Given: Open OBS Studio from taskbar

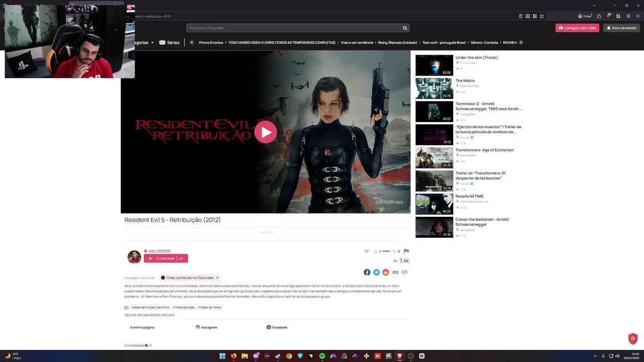Looking at the screenshot, I should click(x=411, y=356).
